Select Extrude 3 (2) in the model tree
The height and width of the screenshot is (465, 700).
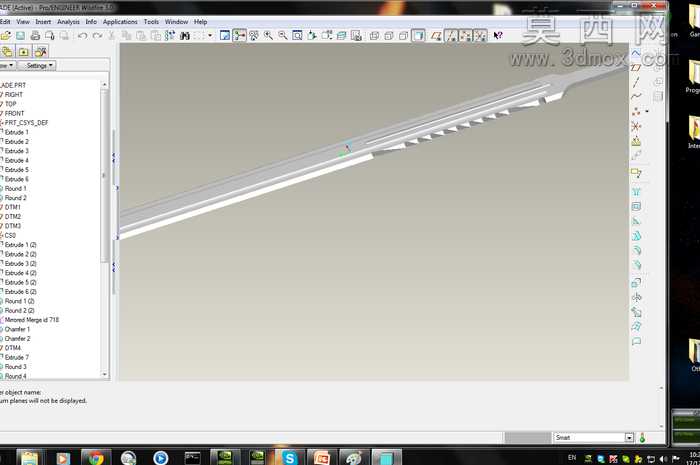(20, 264)
